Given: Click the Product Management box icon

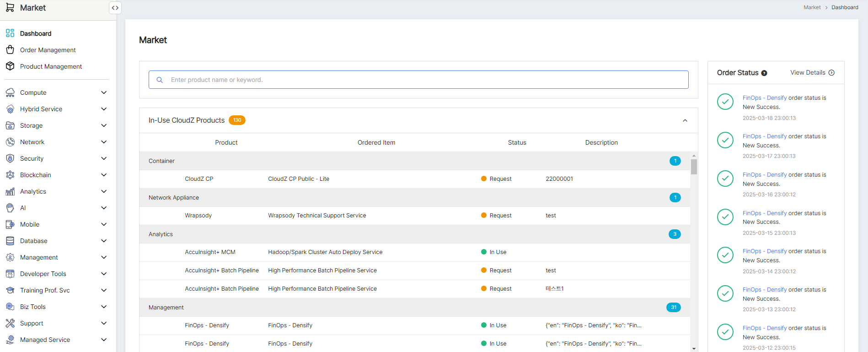Looking at the screenshot, I should [x=10, y=66].
